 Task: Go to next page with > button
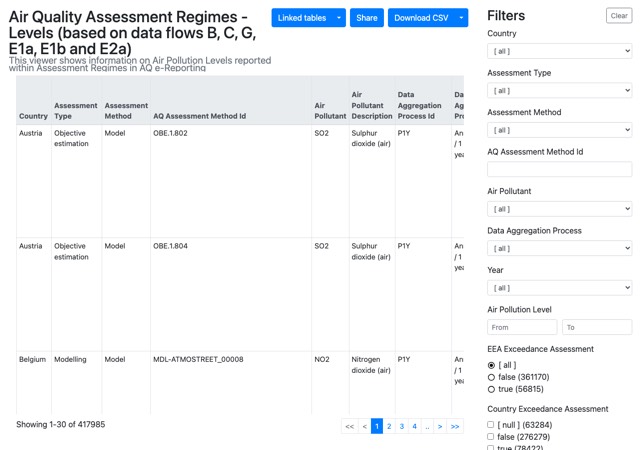point(440,426)
